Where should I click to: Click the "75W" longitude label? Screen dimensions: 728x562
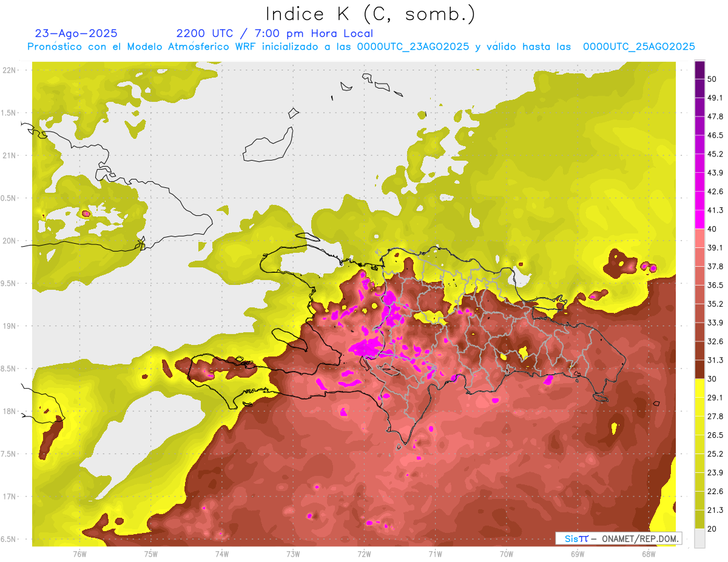click(x=151, y=554)
